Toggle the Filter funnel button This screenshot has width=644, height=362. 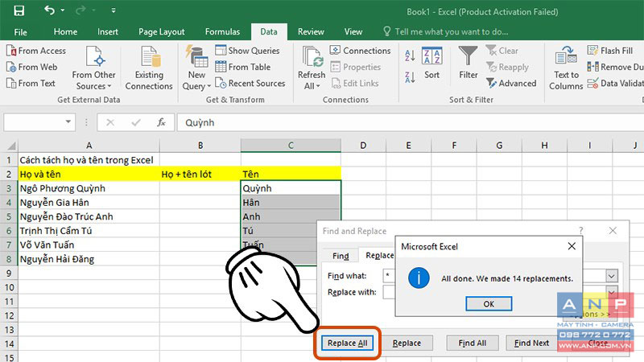469,63
